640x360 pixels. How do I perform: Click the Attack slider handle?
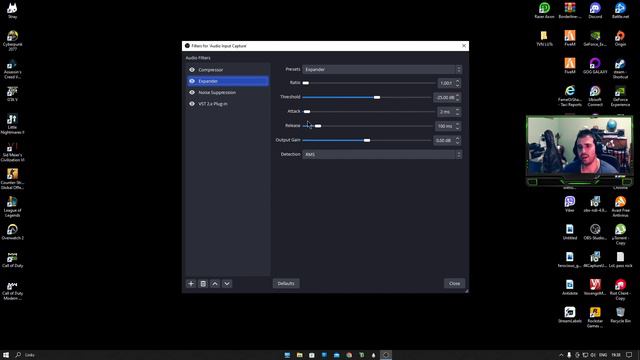pyautogui.click(x=307, y=111)
